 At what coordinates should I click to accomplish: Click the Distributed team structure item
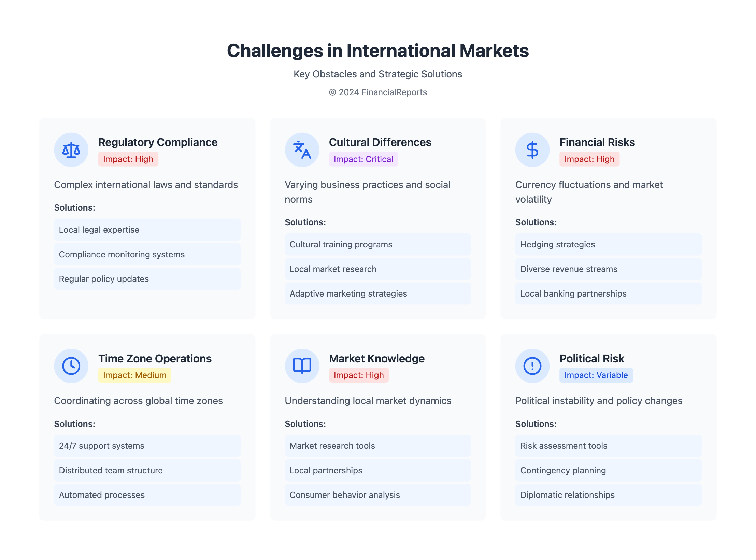tap(147, 470)
